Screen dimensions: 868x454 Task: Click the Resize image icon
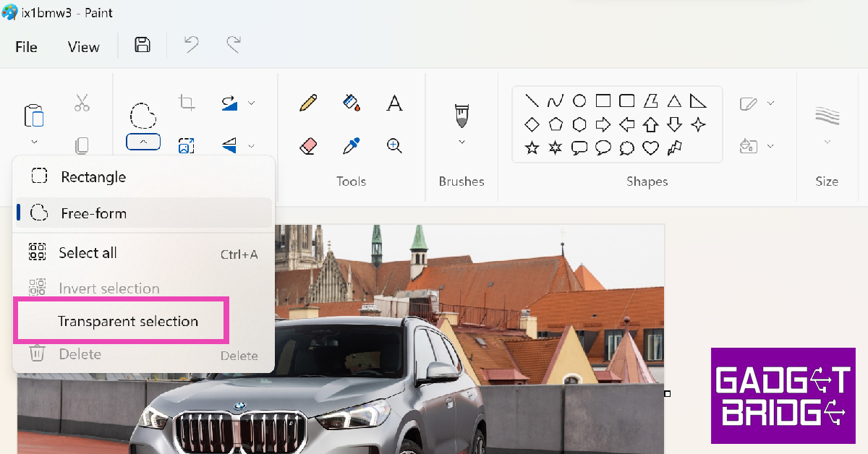click(186, 145)
